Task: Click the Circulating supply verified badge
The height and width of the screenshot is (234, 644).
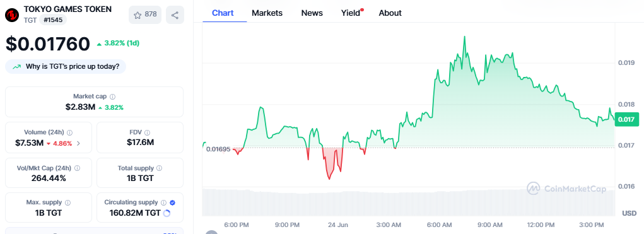Action: [x=172, y=202]
